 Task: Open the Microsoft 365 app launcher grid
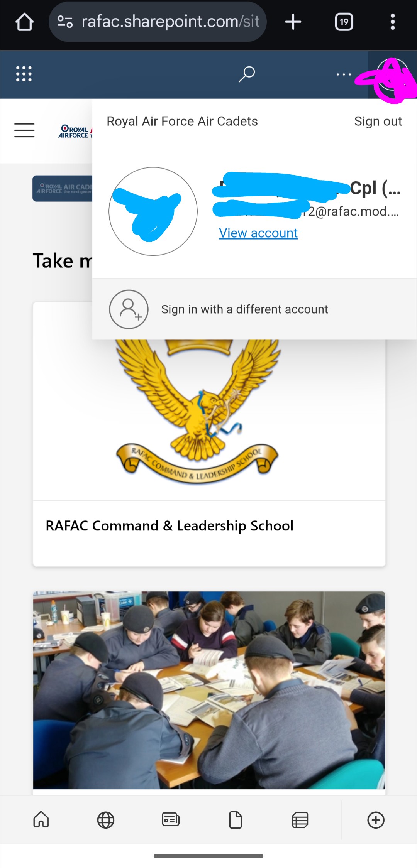[24, 74]
